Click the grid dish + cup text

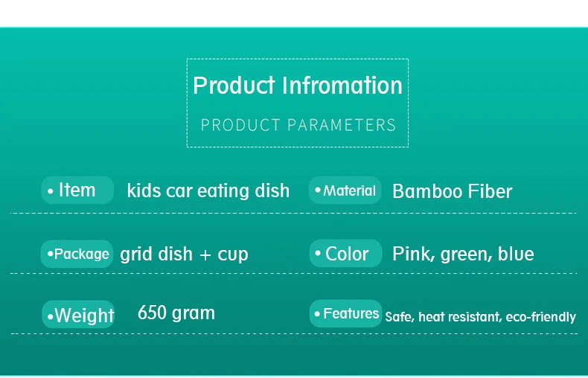pos(184,254)
